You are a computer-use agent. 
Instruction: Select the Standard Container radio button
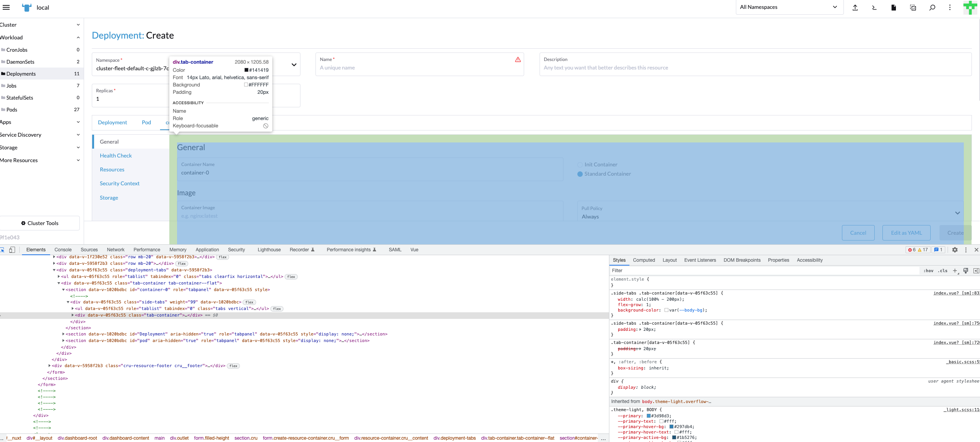pyautogui.click(x=580, y=174)
